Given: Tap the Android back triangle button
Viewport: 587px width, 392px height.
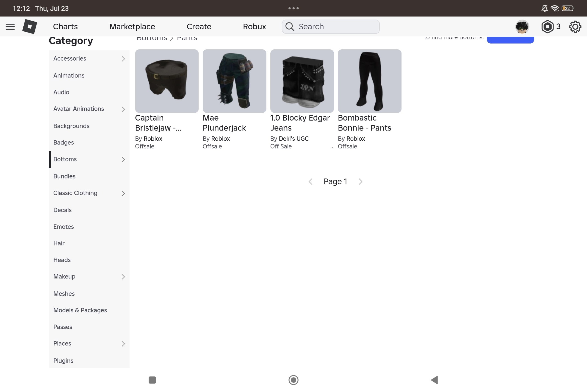Looking at the screenshot, I should (434, 380).
